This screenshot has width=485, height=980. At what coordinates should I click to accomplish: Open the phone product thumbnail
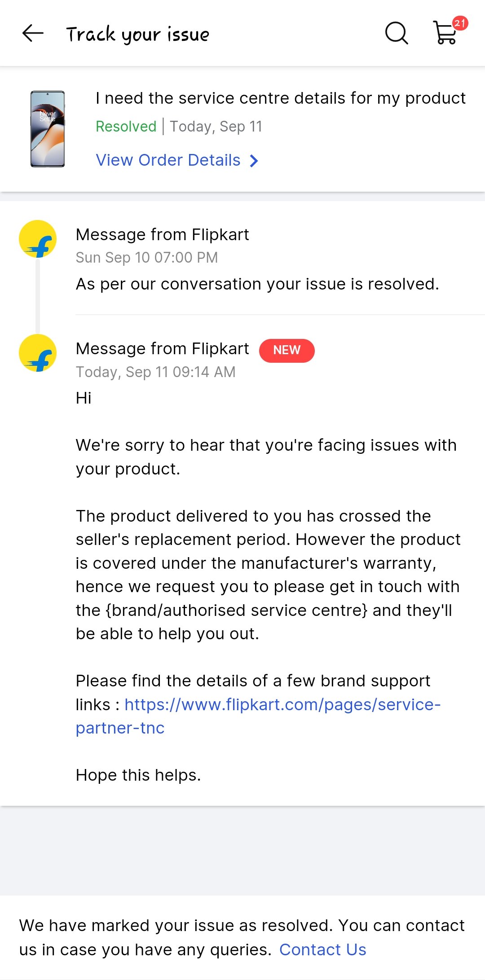[48, 129]
